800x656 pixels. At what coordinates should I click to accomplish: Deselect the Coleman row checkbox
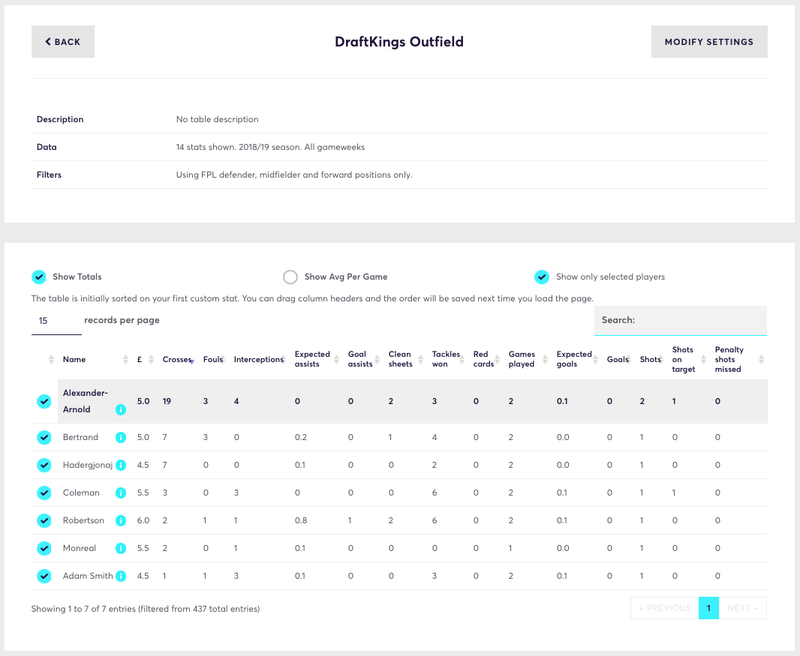[x=44, y=493]
